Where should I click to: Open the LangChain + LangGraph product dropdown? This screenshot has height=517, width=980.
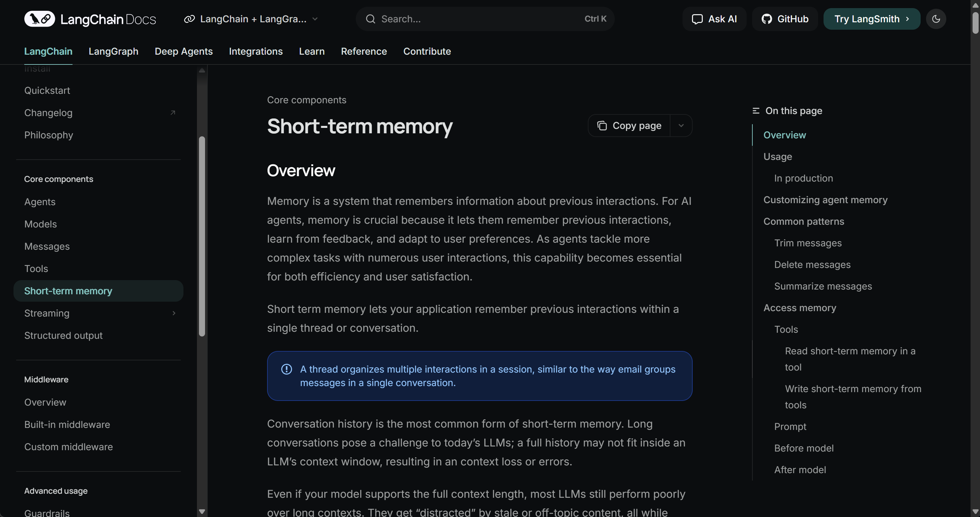point(251,19)
